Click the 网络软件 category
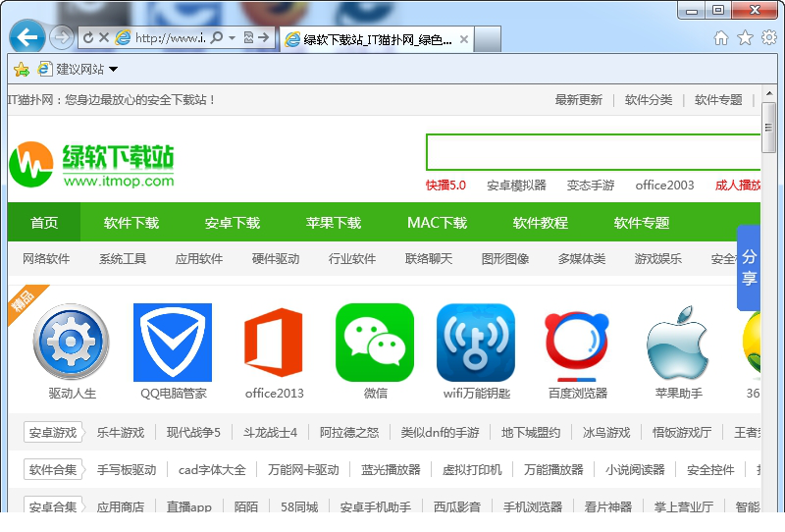Screen dimensions: 785x532 click(x=46, y=259)
